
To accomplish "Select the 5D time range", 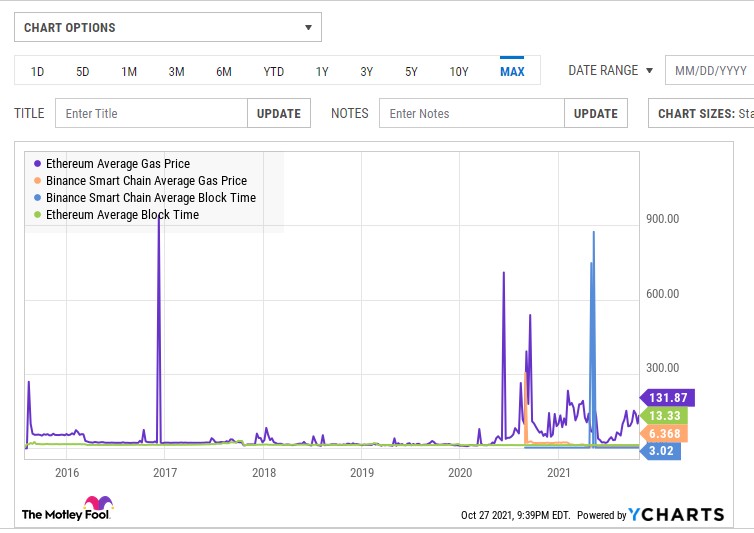I will point(83,72).
